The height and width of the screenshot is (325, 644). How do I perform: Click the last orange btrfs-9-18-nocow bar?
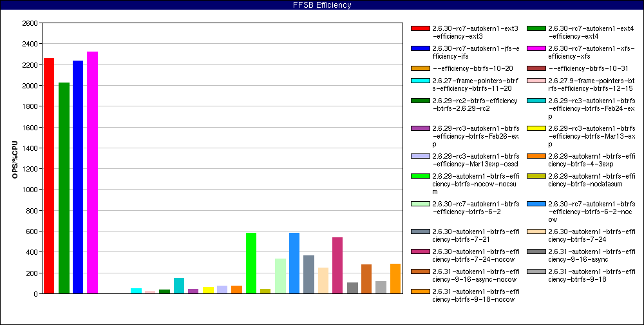coord(395,279)
